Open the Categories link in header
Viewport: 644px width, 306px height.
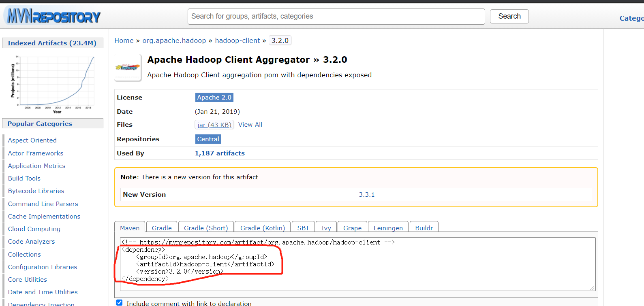pyautogui.click(x=631, y=18)
